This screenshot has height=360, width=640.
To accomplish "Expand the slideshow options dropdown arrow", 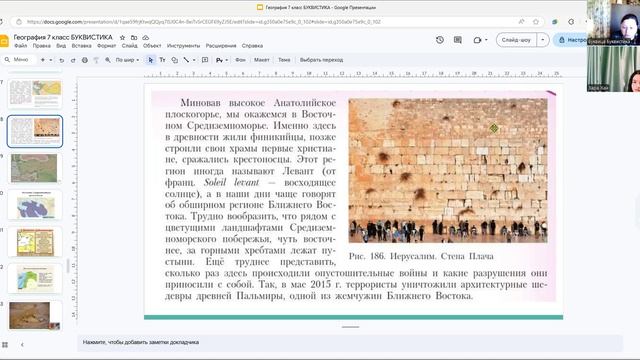I will click(x=542, y=40).
